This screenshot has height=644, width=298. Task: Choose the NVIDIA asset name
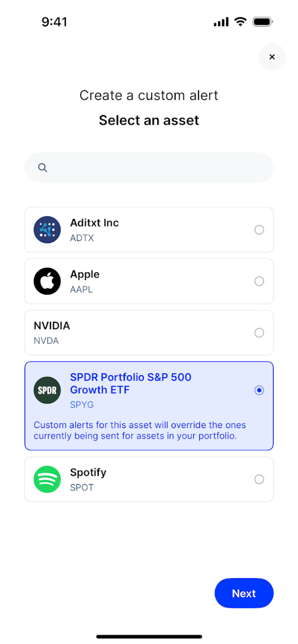(x=52, y=325)
